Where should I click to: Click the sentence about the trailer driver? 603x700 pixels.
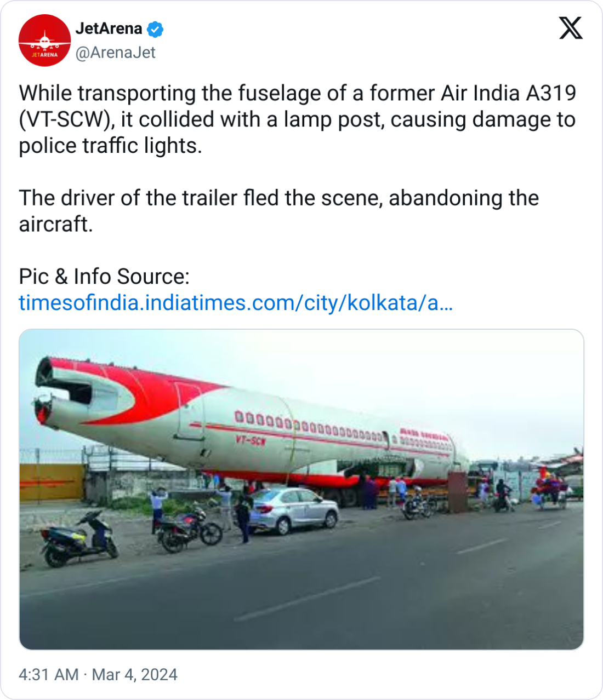[279, 211]
